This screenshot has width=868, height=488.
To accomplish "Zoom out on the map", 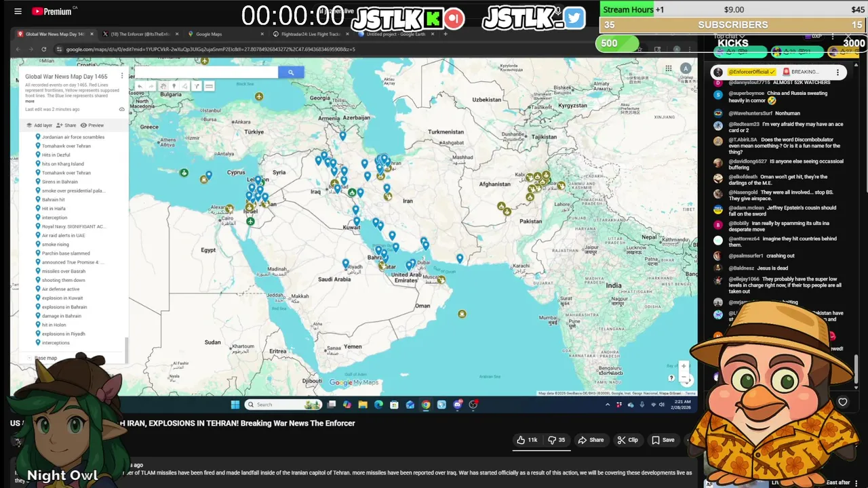I will [x=684, y=378].
